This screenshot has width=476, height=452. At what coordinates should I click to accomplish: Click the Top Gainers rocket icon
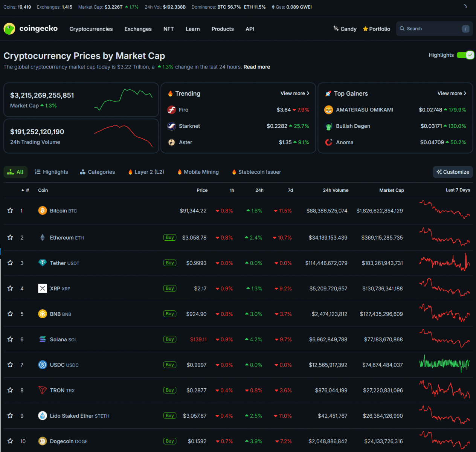point(328,93)
